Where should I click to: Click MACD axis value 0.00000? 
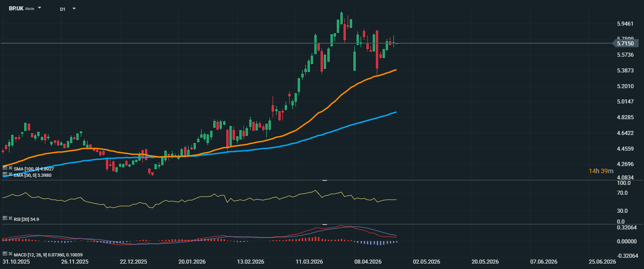[626, 242]
